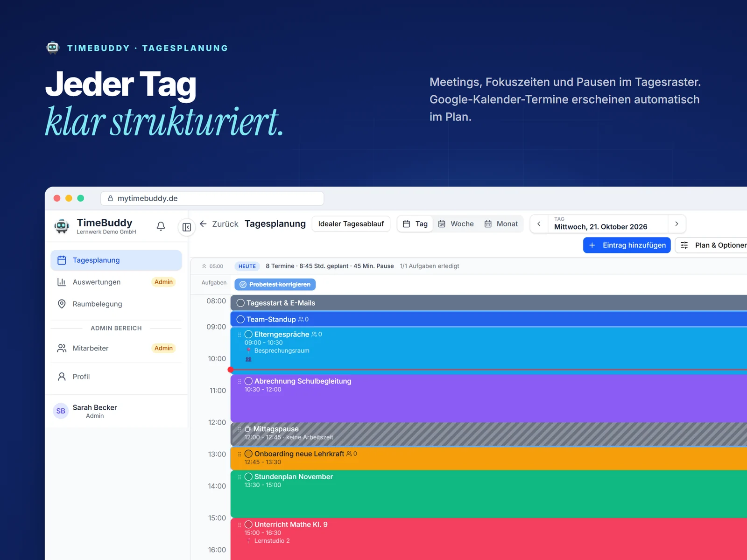Screen dimensions: 747x560
Task: Open the orange Onboarding neue Lehrkraft block
Action: point(488,458)
